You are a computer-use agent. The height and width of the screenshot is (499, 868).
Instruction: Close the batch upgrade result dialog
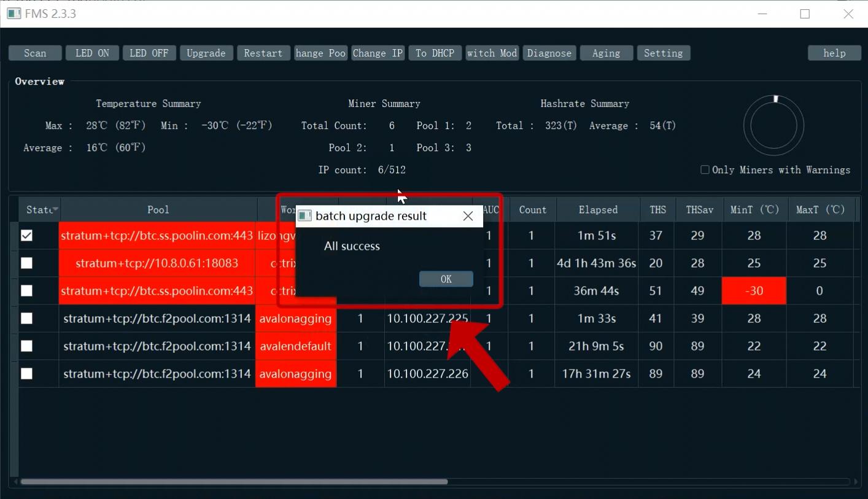[468, 216]
